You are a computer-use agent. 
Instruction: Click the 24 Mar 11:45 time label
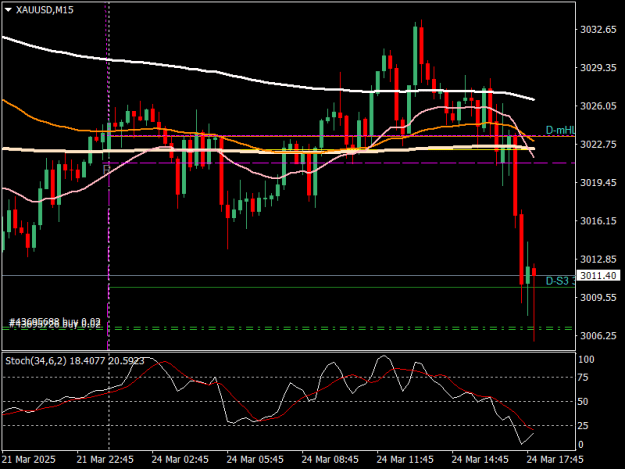click(405, 459)
